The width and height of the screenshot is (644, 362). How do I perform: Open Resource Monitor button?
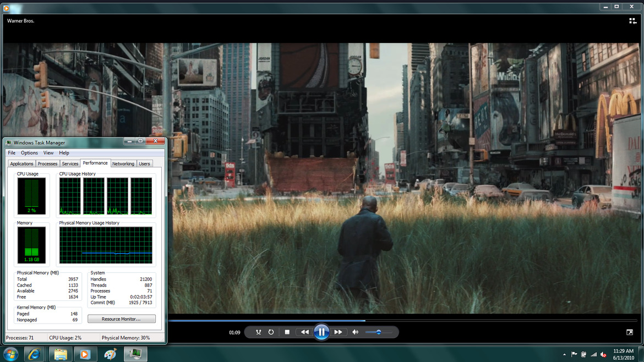coord(122,319)
